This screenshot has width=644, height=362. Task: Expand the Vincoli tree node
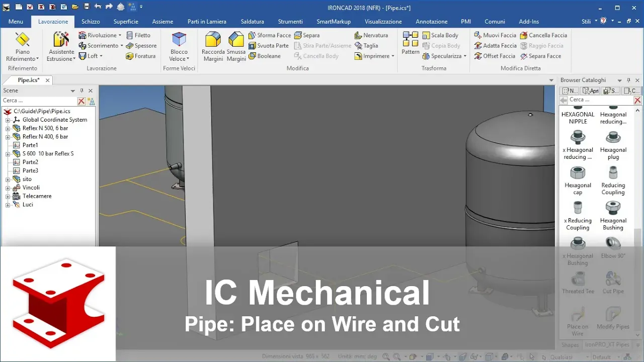(8, 188)
